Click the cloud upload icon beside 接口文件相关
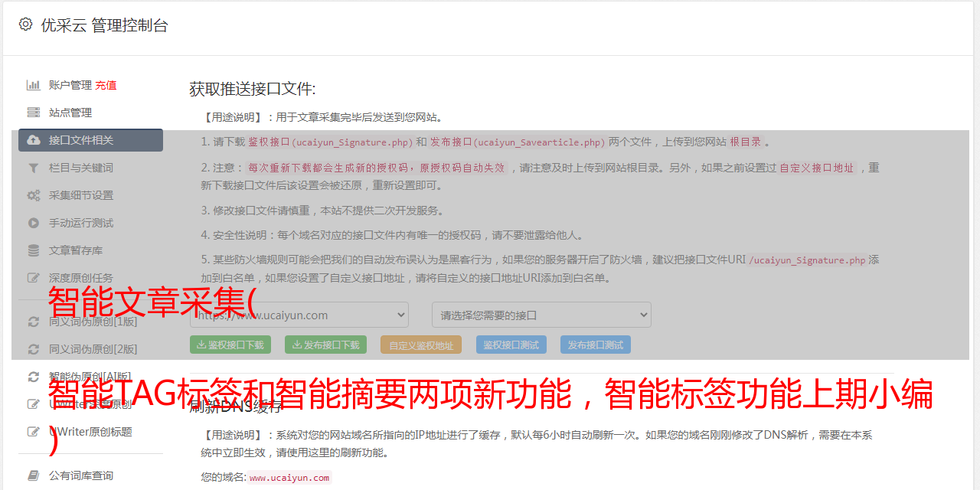The width and height of the screenshot is (980, 490). pos(33,140)
